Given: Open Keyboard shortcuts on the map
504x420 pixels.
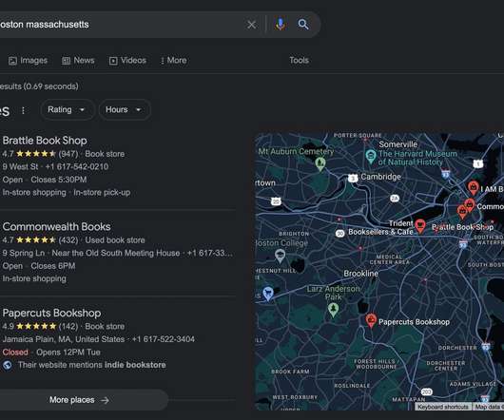Looking at the screenshot, I should tap(443, 407).
